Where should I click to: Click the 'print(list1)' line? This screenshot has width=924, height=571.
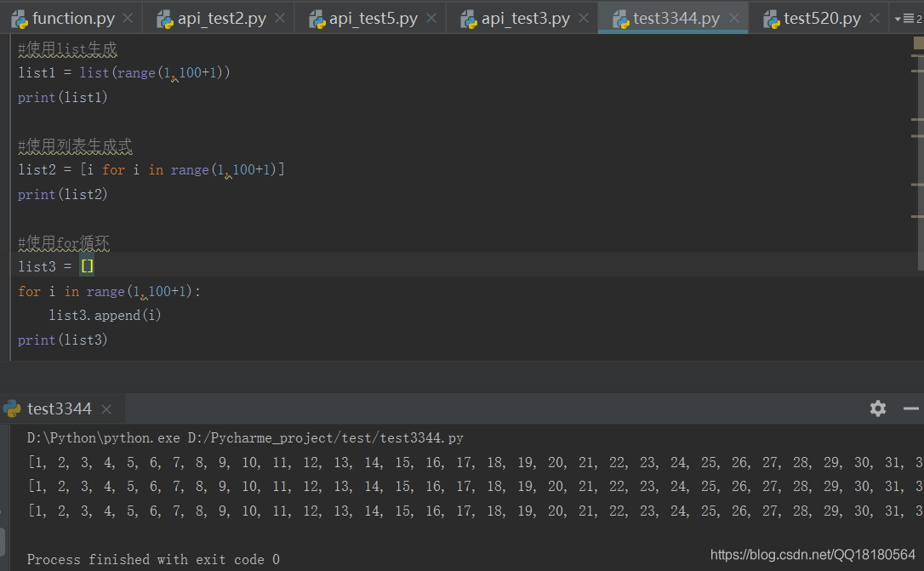pyautogui.click(x=62, y=97)
